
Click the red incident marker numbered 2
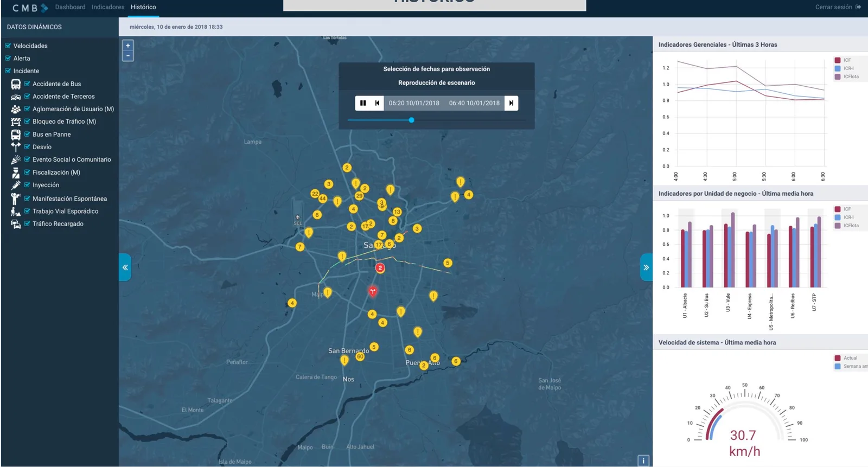click(x=380, y=268)
